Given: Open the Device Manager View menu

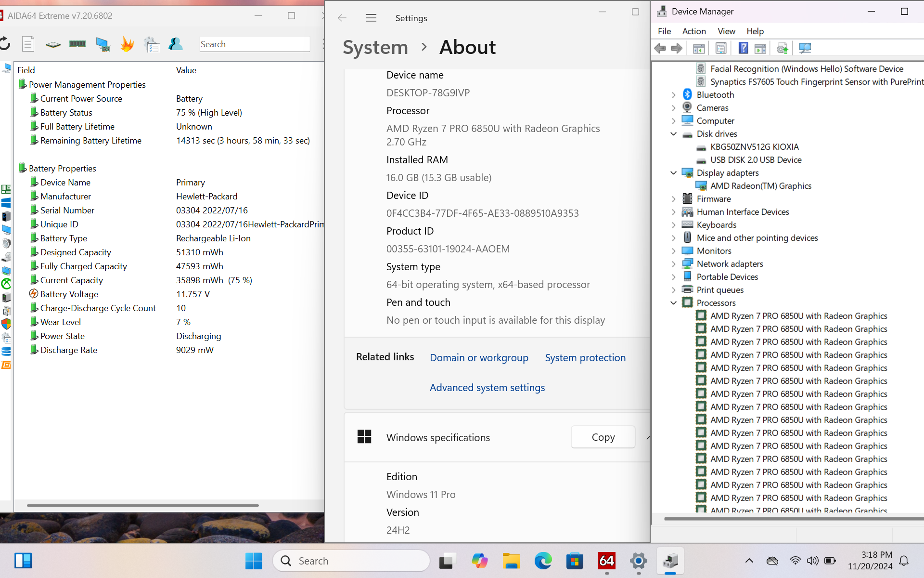Looking at the screenshot, I should pyautogui.click(x=726, y=31).
